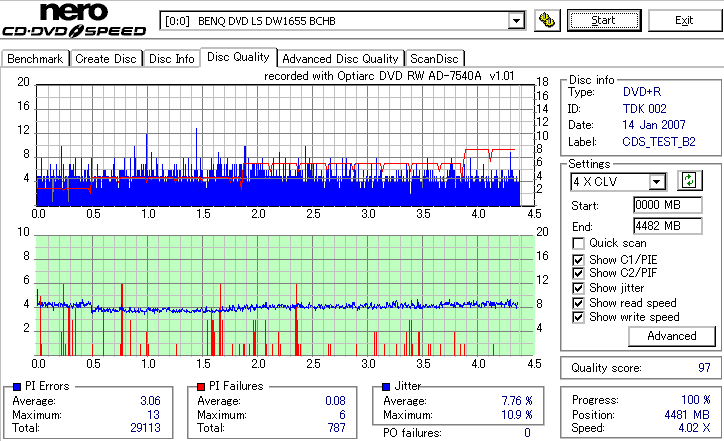
Task: Click PI Errors maximum 13
Action: point(153,415)
